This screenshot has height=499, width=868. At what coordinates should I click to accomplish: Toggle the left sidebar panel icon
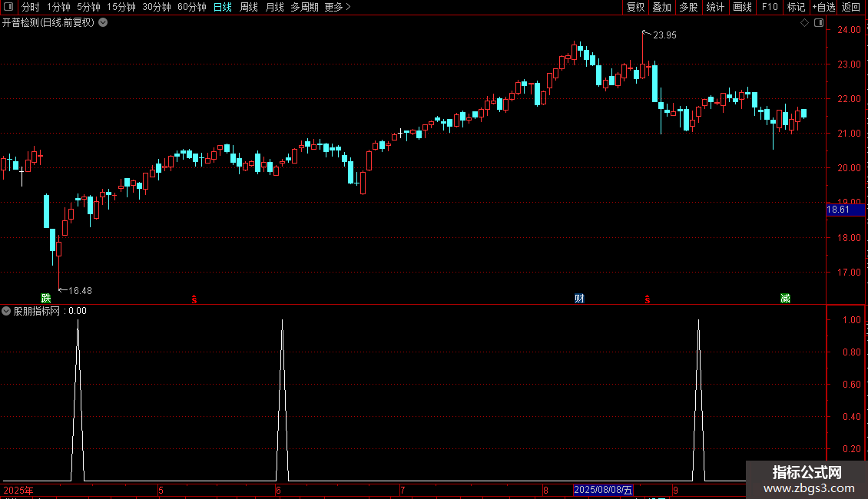8,7
